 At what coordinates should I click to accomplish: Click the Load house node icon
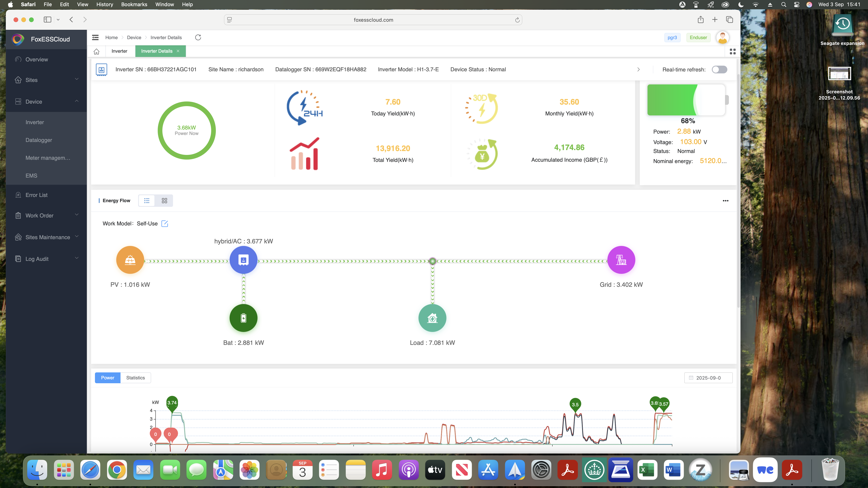(x=432, y=318)
